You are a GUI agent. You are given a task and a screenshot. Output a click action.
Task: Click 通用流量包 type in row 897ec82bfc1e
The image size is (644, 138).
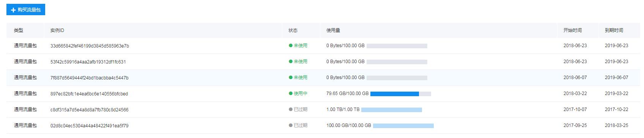25,94
